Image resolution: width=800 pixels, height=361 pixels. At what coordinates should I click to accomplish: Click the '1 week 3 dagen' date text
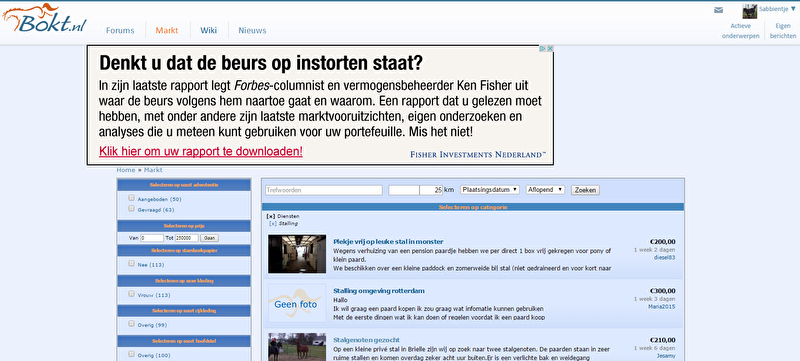click(655, 299)
